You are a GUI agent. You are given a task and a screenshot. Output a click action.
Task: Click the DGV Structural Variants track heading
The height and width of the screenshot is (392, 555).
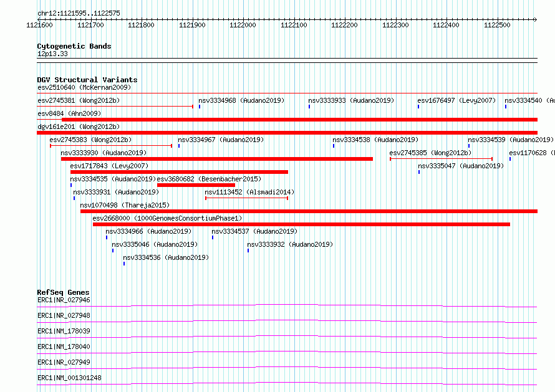(x=87, y=80)
